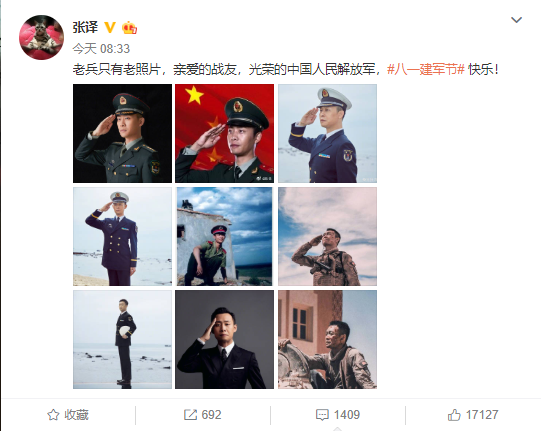
Task: Click the comment count 1409
Action: (347, 415)
